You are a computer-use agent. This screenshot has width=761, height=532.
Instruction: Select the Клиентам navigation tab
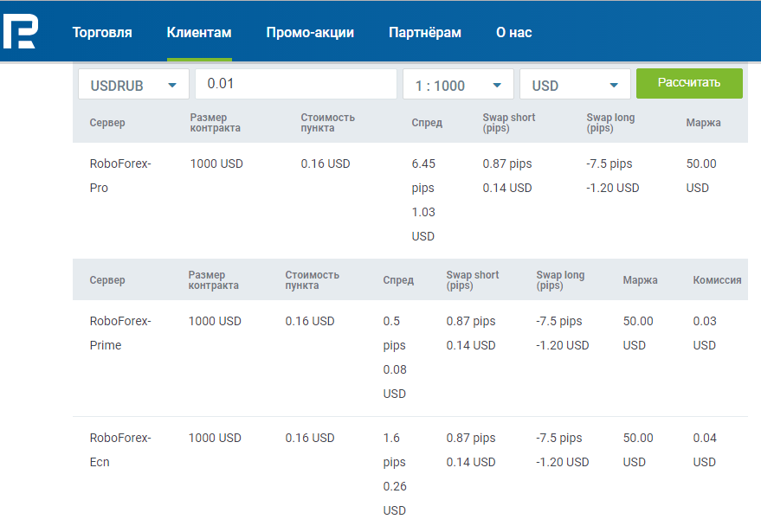(x=199, y=33)
